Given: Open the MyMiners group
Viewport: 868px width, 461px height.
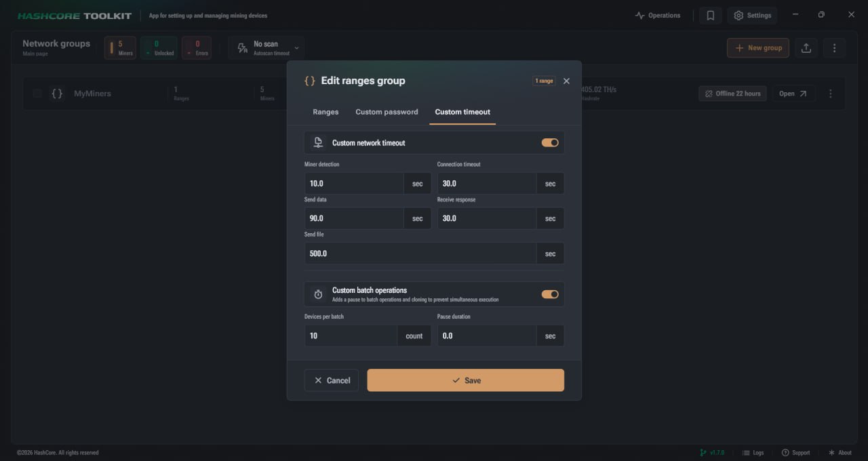Looking at the screenshot, I should [793, 94].
